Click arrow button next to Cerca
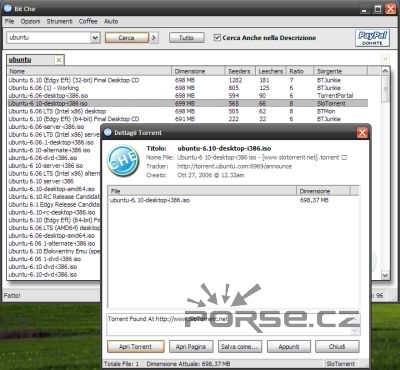 [154, 38]
